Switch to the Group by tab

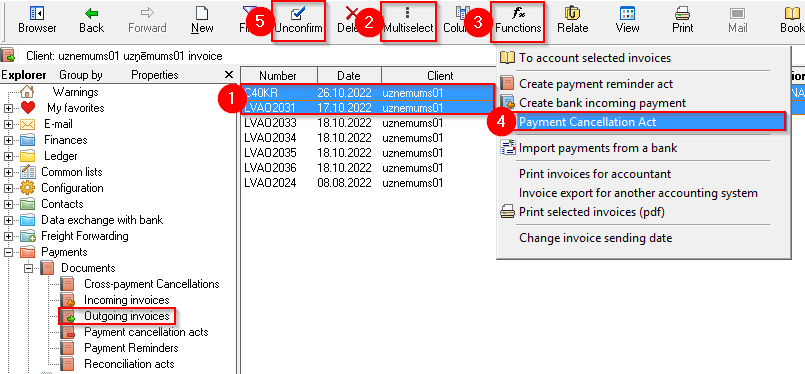(x=81, y=75)
